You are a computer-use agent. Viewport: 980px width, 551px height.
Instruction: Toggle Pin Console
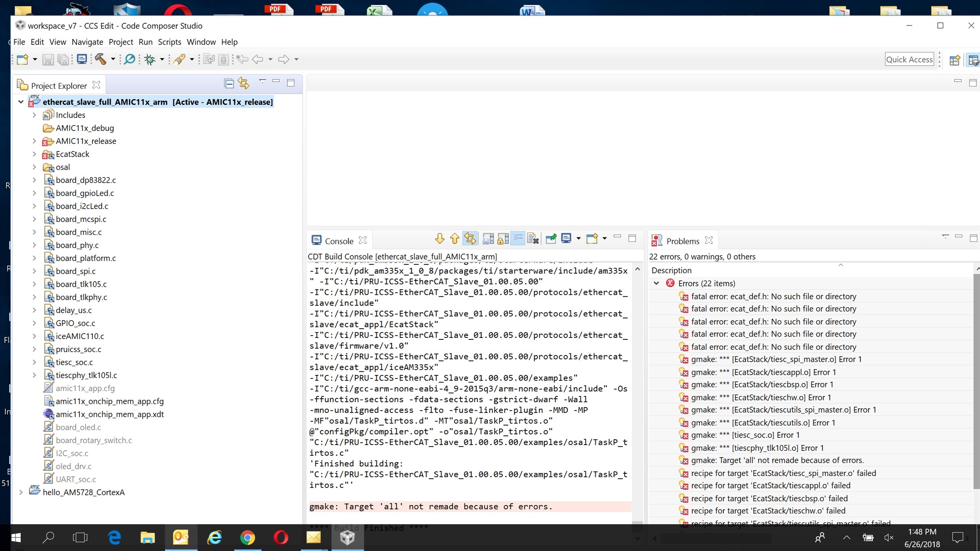tap(551, 239)
